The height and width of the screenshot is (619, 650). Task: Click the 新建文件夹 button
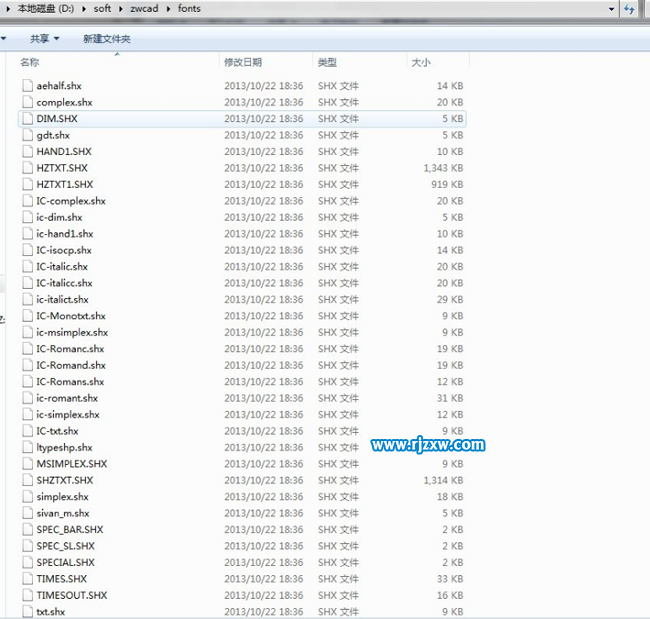(x=106, y=39)
